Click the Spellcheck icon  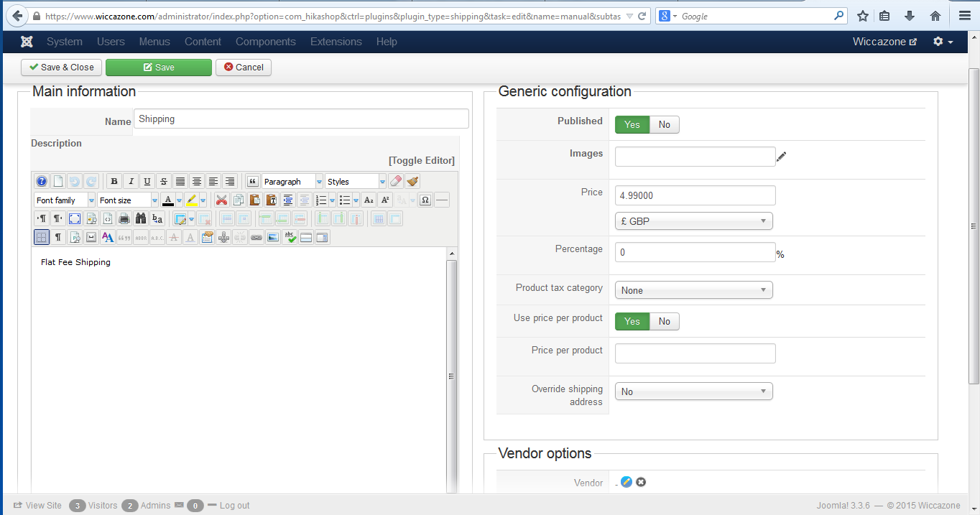point(290,237)
